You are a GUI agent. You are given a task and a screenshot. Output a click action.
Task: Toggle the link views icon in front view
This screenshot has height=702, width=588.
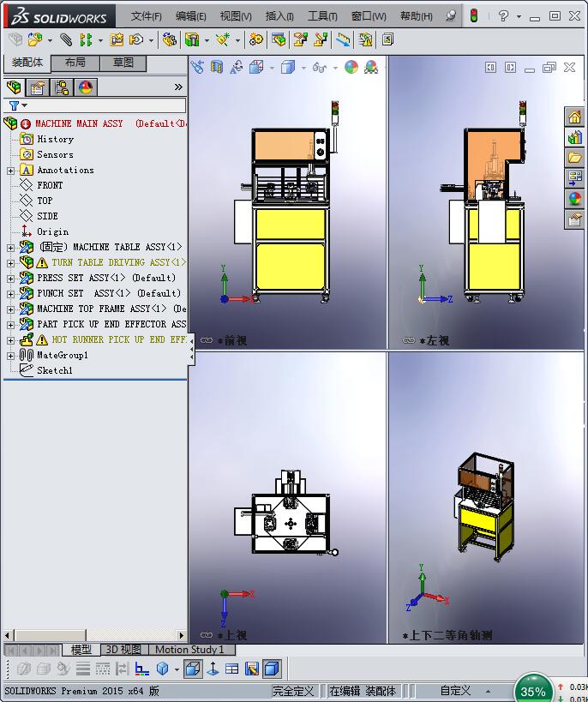(x=207, y=340)
